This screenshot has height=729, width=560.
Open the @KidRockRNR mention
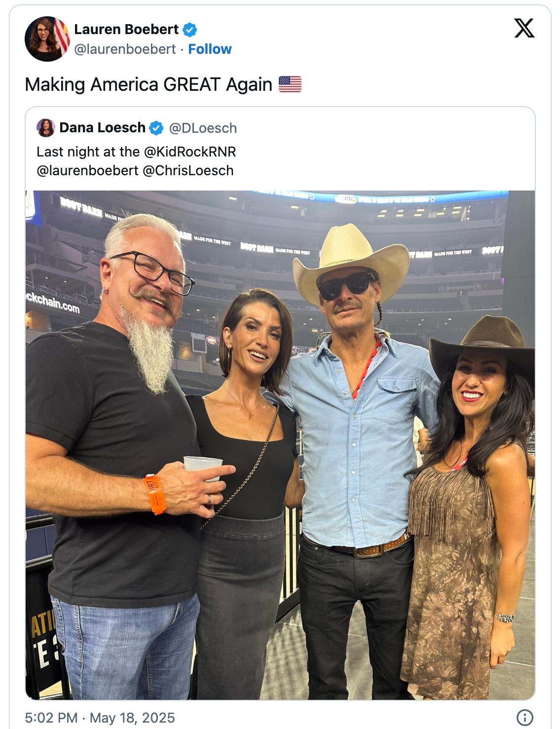point(190,152)
